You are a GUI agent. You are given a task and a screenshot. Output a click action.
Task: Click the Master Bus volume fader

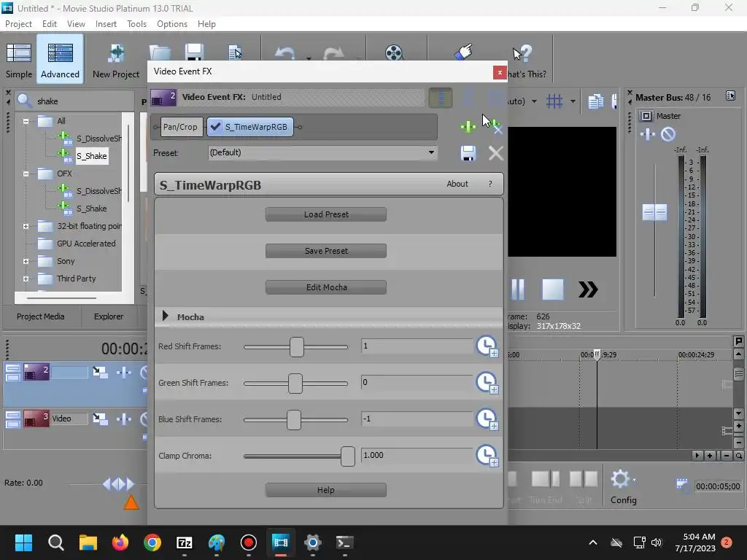pyautogui.click(x=654, y=212)
